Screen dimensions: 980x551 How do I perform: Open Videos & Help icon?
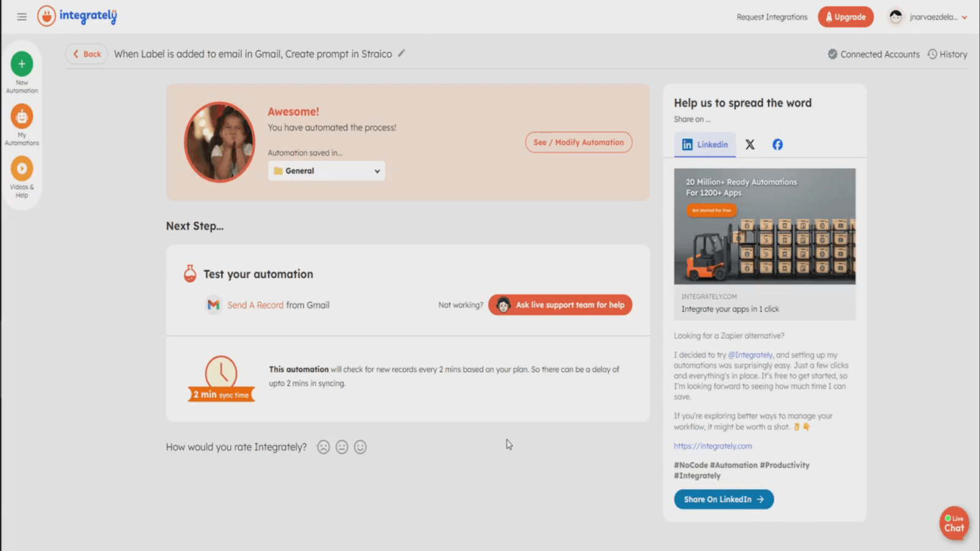pyautogui.click(x=22, y=168)
